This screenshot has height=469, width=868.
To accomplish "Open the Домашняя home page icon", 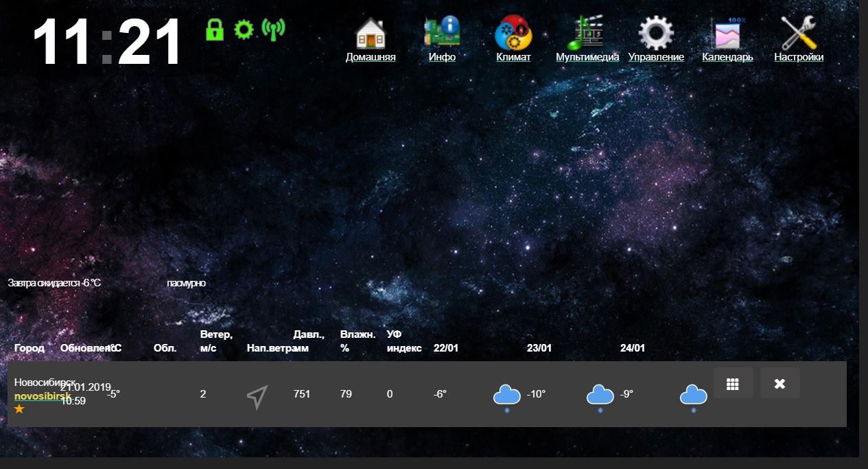I will pyautogui.click(x=371, y=32).
